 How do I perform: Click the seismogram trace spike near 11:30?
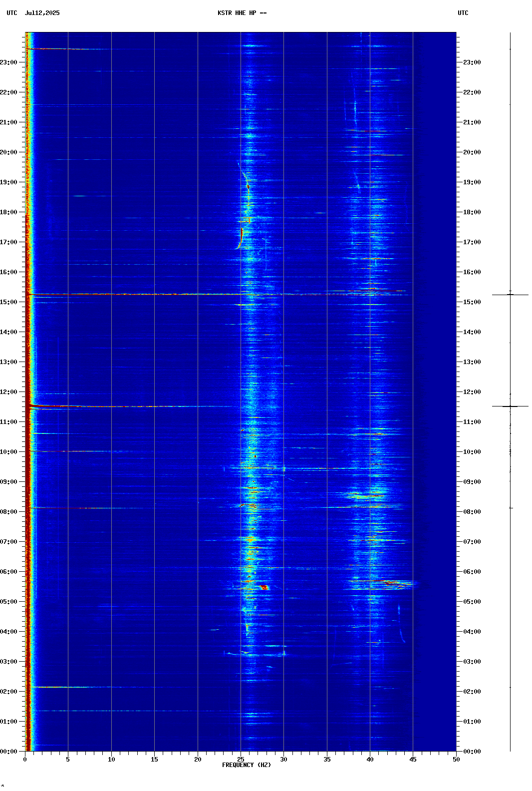click(510, 406)
